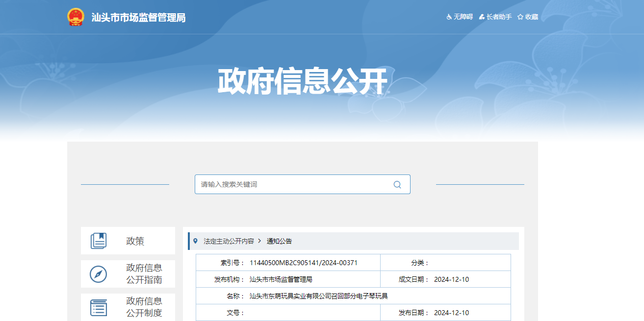Go to 法定主动公开内容 breadcrumb
Viewport: 644px width, 321px height.
point(229,241)
